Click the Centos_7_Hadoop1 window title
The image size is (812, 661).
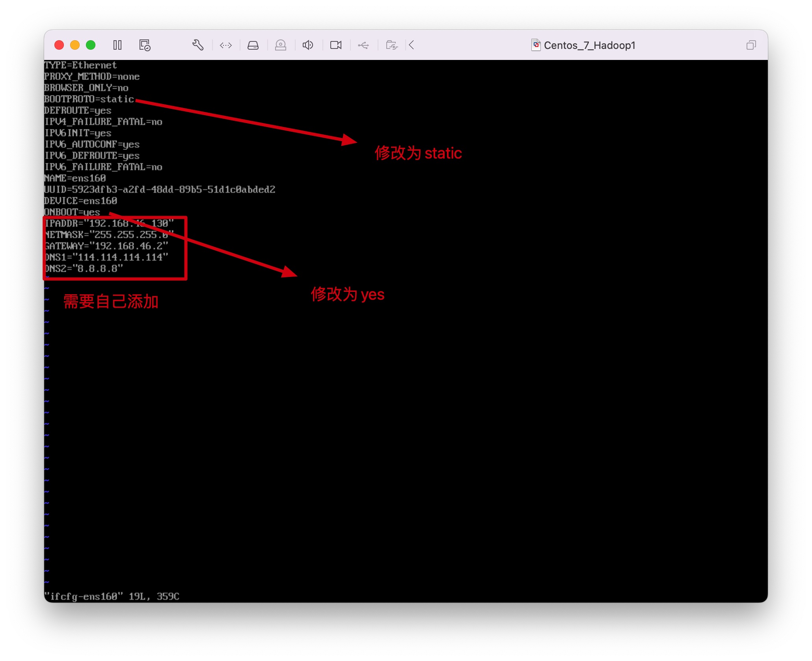(x=589, y=45)
